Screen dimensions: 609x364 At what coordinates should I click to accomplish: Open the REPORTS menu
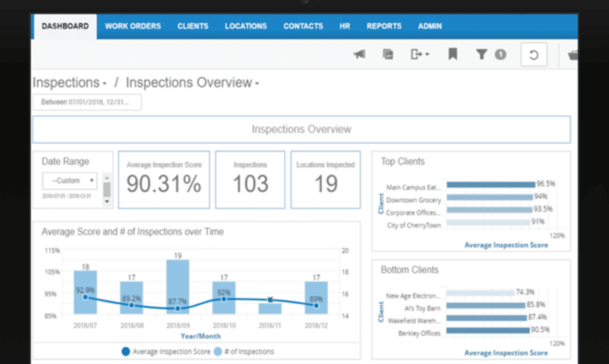pos(384,26)
